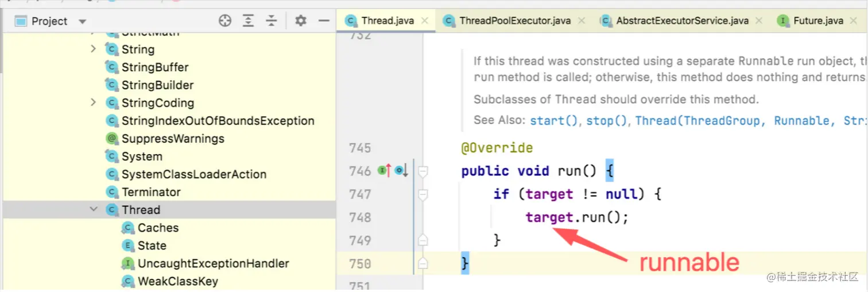The image size is (868, 292).
Task: Click 'target' in target.run() on line 748
Action: tap(549, 218)
